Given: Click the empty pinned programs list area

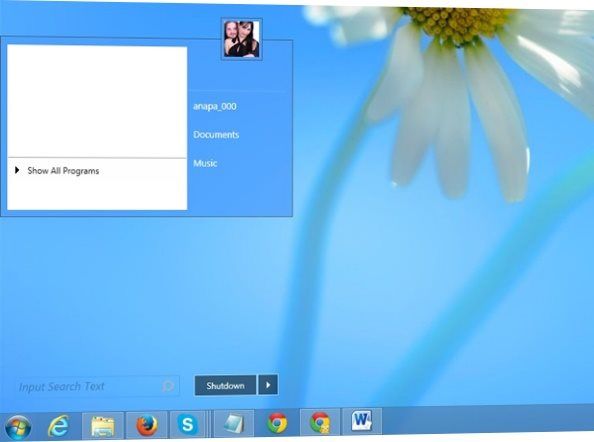Looking at the screenshot, I should pyautogui.click(x=97, y=102).
